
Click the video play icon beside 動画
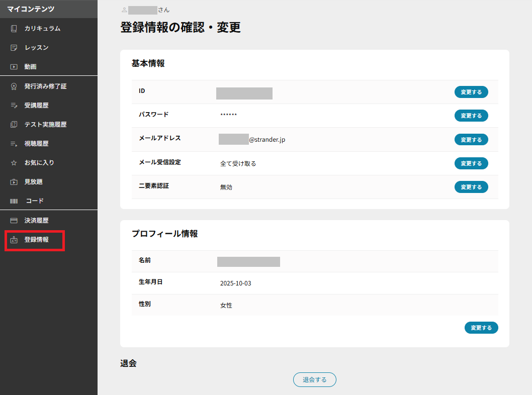14,67
